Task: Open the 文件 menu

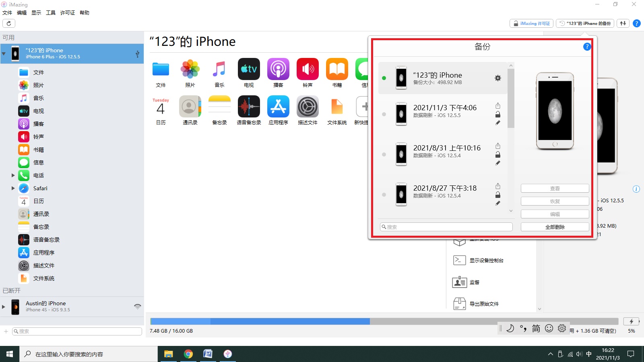Action: (x=7, y=13)
